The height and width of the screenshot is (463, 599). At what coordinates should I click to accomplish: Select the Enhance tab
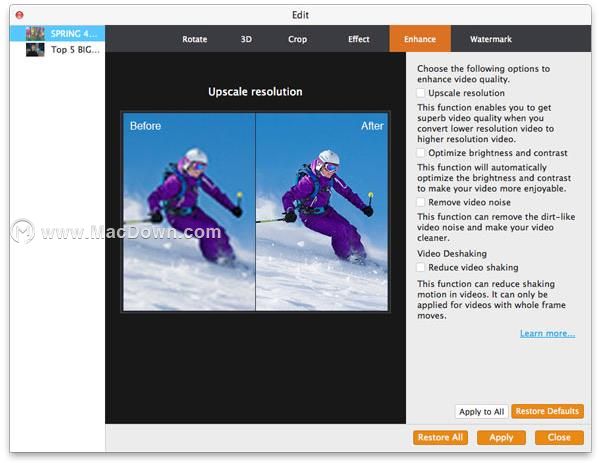(x=420, y=39)
